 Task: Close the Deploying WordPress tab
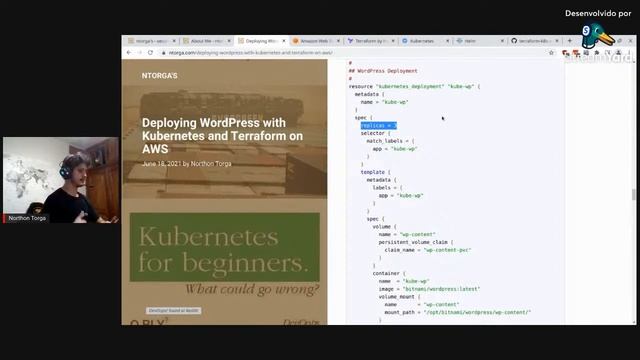pos(284,41)
